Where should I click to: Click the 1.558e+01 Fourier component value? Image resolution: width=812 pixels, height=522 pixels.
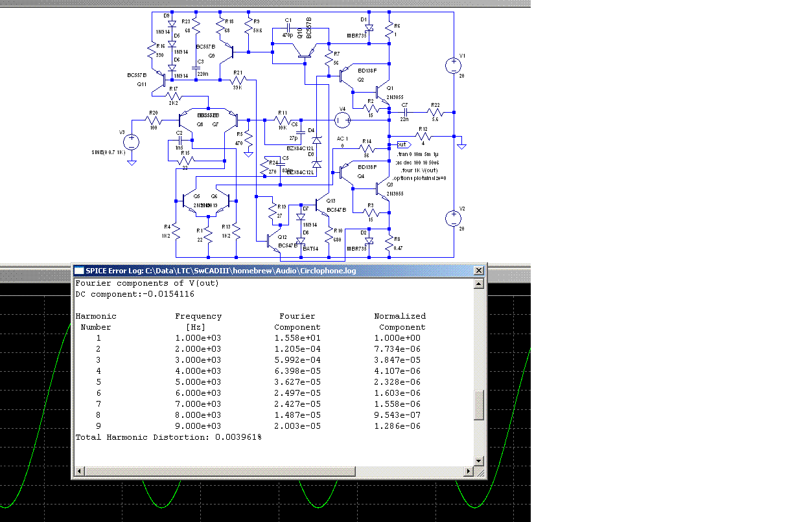pyautogui.click(x=297, y=338)
